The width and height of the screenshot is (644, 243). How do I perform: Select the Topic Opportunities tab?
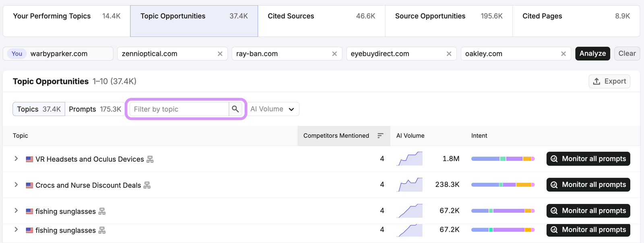[x=194, y=21]
